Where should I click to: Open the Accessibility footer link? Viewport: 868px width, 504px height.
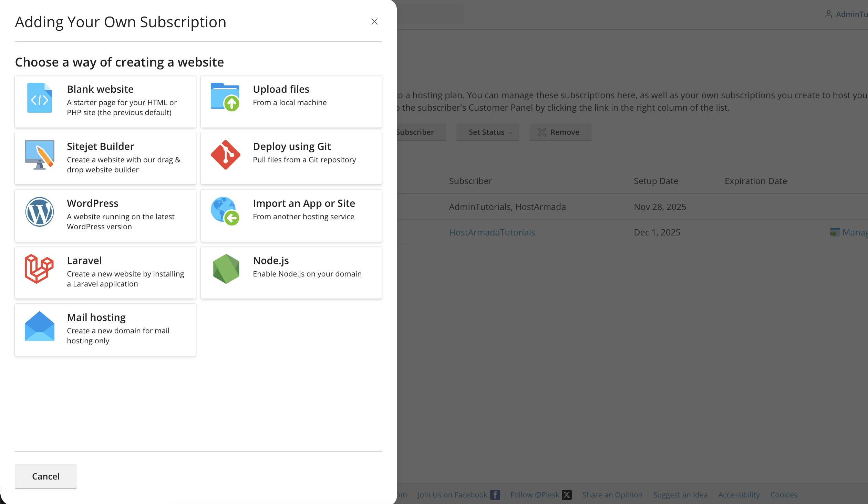[739, 495]
